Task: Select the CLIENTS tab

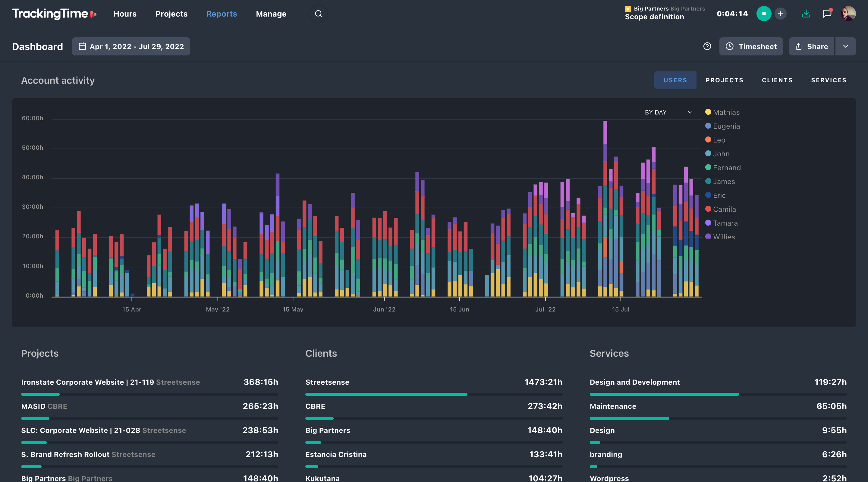Action: tap(777, 80)
